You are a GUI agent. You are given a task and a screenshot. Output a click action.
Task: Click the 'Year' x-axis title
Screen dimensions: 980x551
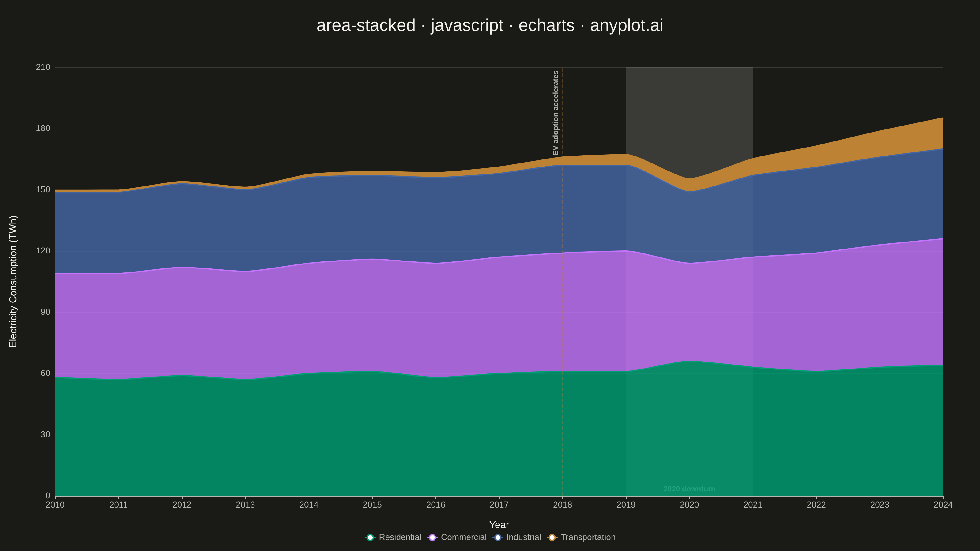point(499,525)
